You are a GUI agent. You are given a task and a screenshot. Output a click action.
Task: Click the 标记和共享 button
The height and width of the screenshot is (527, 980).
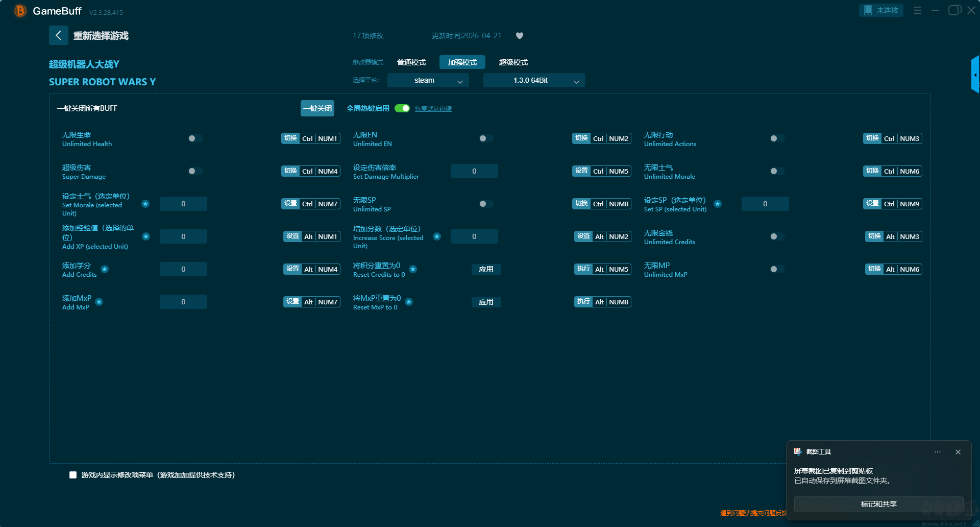(x=878, y=504)
